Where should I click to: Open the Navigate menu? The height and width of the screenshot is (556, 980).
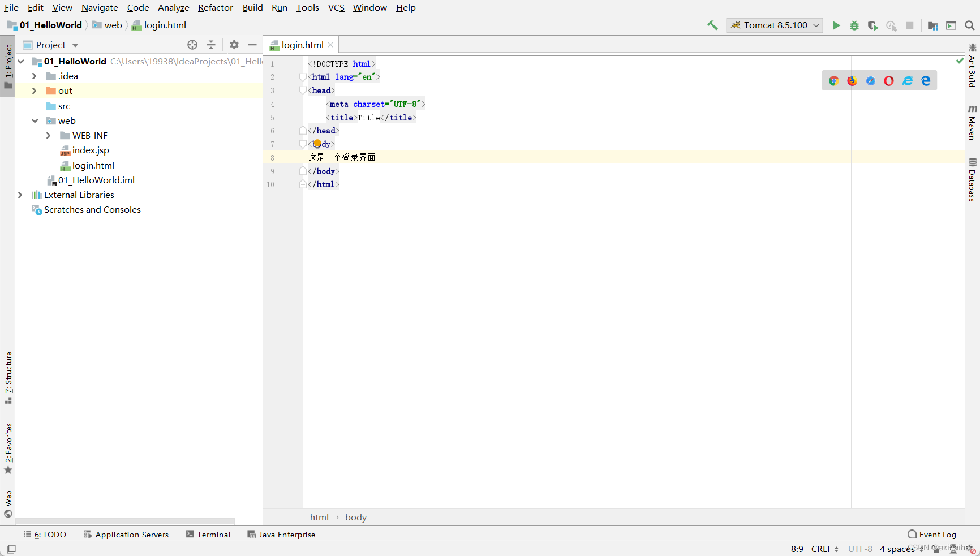coord(100,7)
